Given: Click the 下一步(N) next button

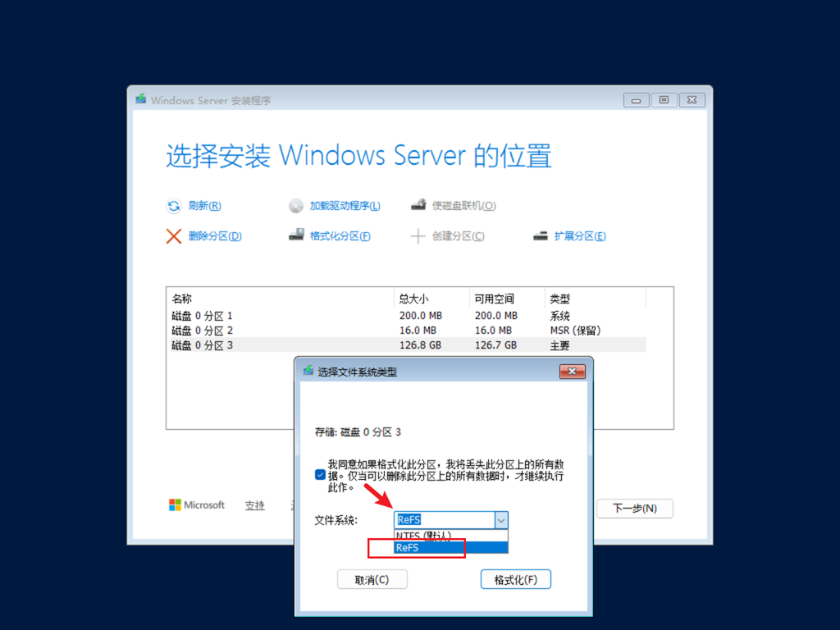Looking at the screenshot, I should [635, 509].
